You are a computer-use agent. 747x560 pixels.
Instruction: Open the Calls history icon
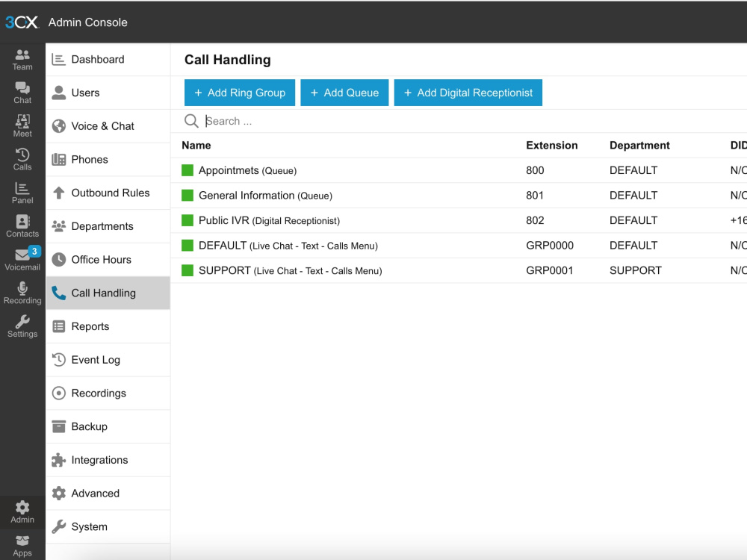[x=22, y=160]
